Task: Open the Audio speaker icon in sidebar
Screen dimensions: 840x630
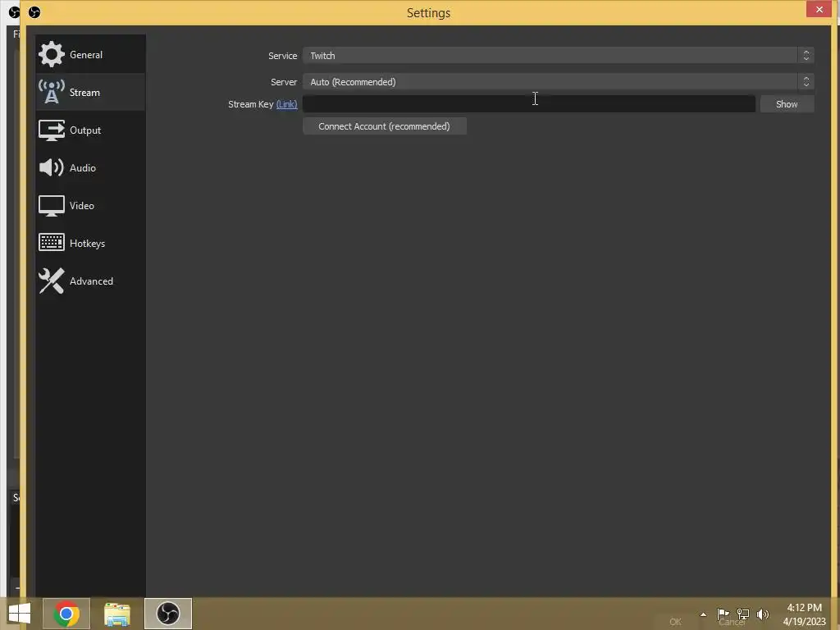Action: coord(52,167)
